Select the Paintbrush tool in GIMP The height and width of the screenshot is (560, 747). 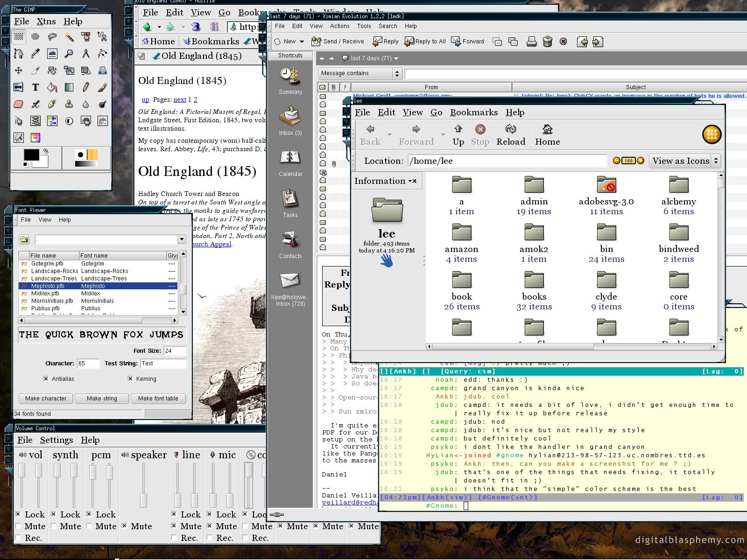tap(103, 87)
